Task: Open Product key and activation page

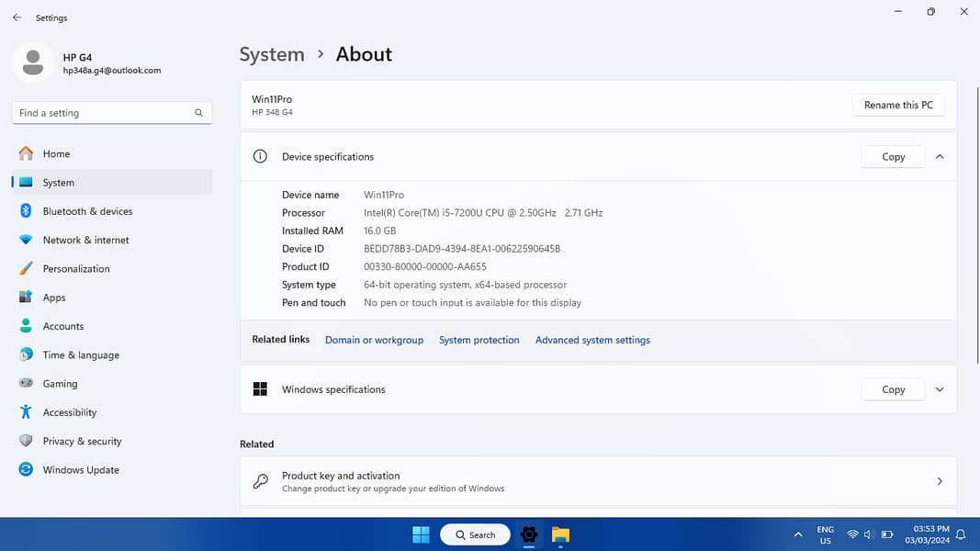Action: coord(598,481)
